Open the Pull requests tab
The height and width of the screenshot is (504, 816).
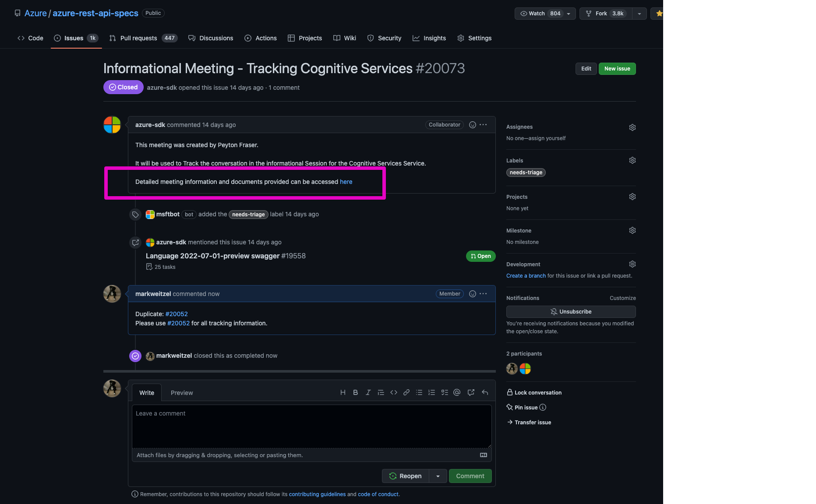pos(143,38)
